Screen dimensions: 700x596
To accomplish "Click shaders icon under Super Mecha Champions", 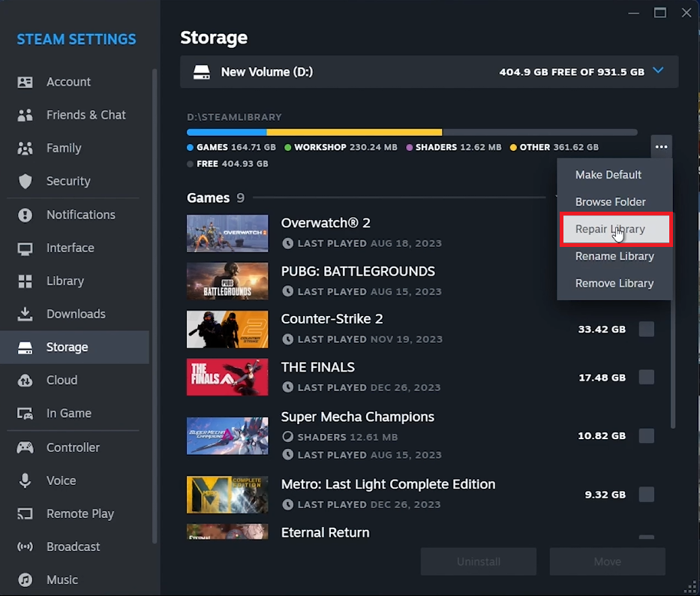I will point(288,437).
